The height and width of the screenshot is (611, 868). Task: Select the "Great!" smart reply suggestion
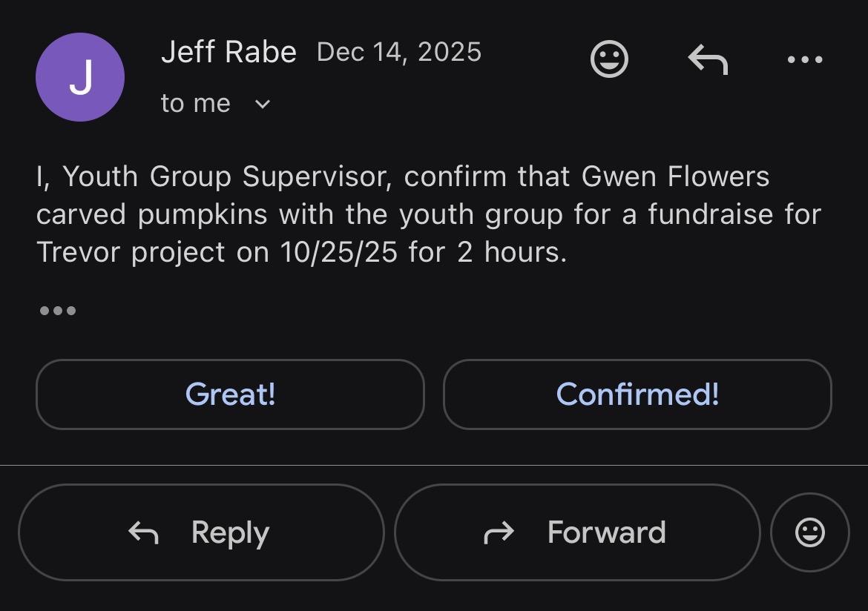(230, 394)
